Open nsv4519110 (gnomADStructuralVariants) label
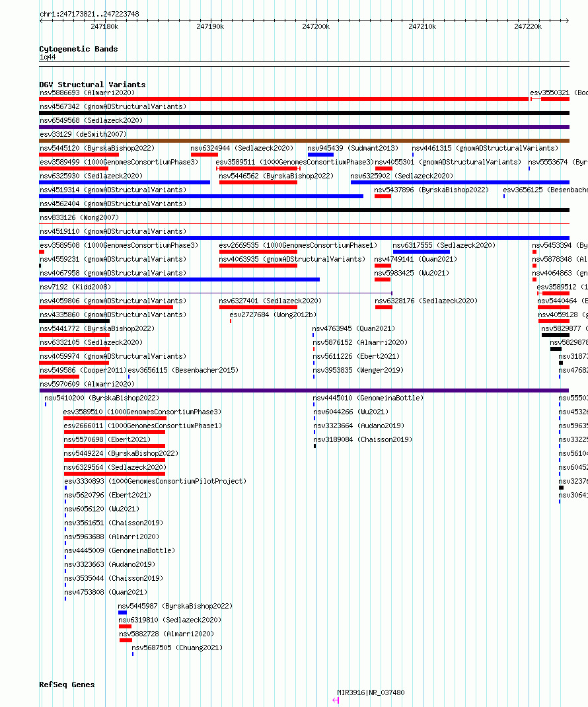Screen dimensions: 588x707 113,231
